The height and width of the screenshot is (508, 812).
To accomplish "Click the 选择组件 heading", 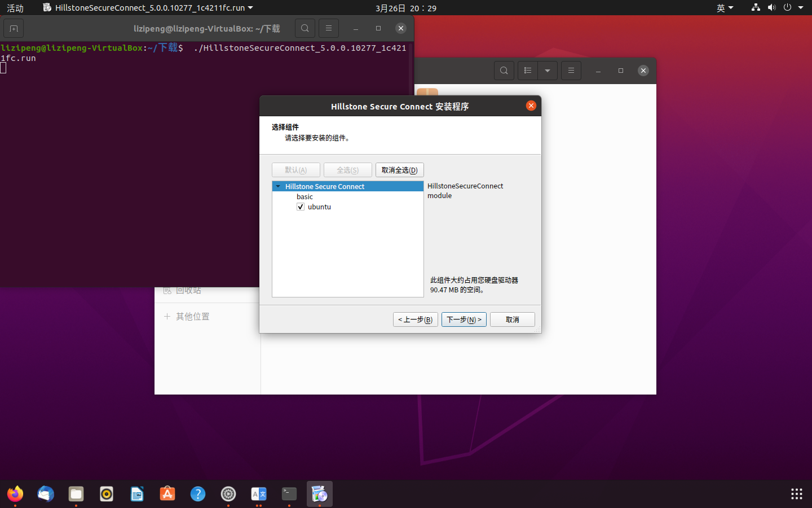I will [x=285, y=127].
